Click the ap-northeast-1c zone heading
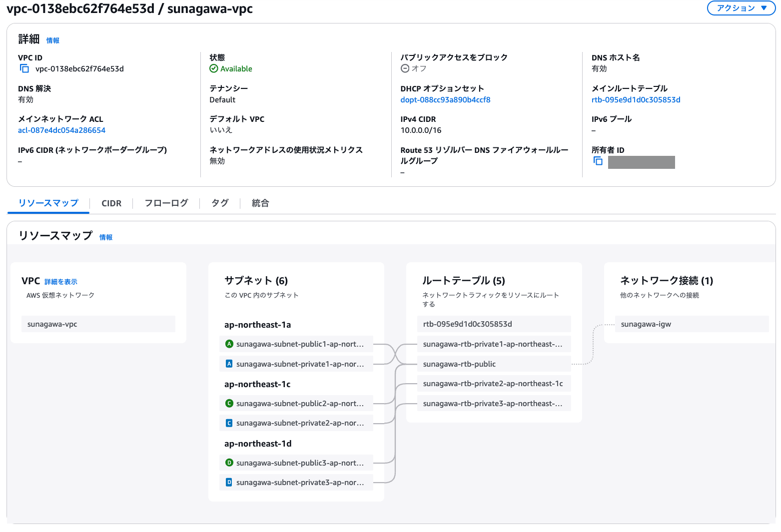 click(x=257, y=384)
